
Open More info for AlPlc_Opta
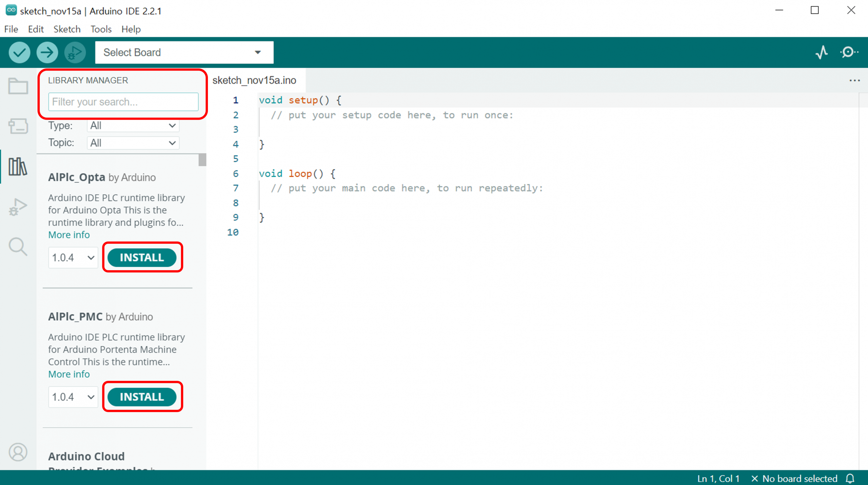tap(69, 235)
